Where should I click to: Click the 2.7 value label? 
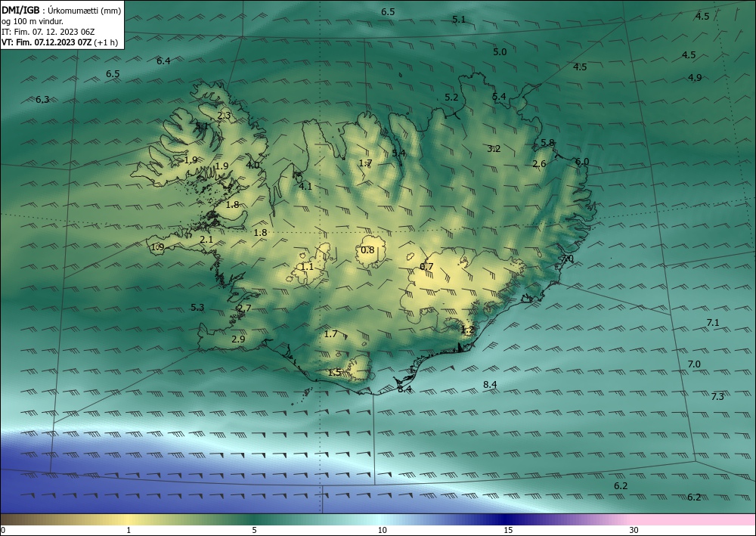coord(244,308)
